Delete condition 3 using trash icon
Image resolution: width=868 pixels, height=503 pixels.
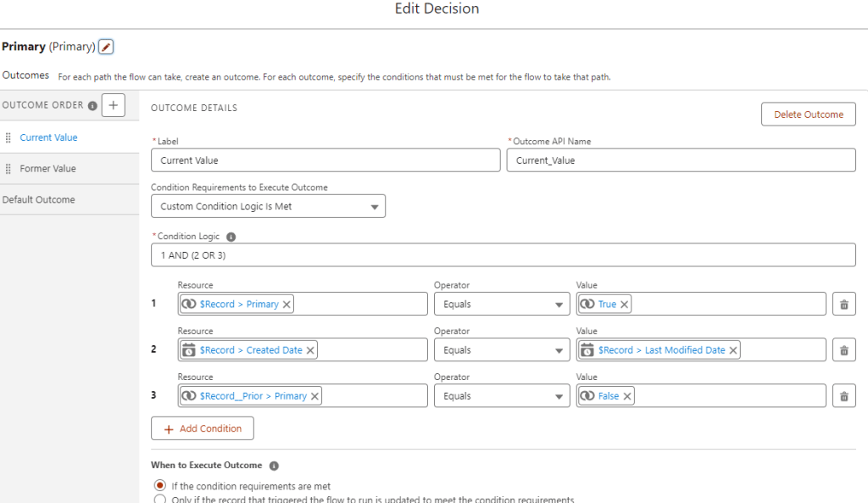coord(843,396)
